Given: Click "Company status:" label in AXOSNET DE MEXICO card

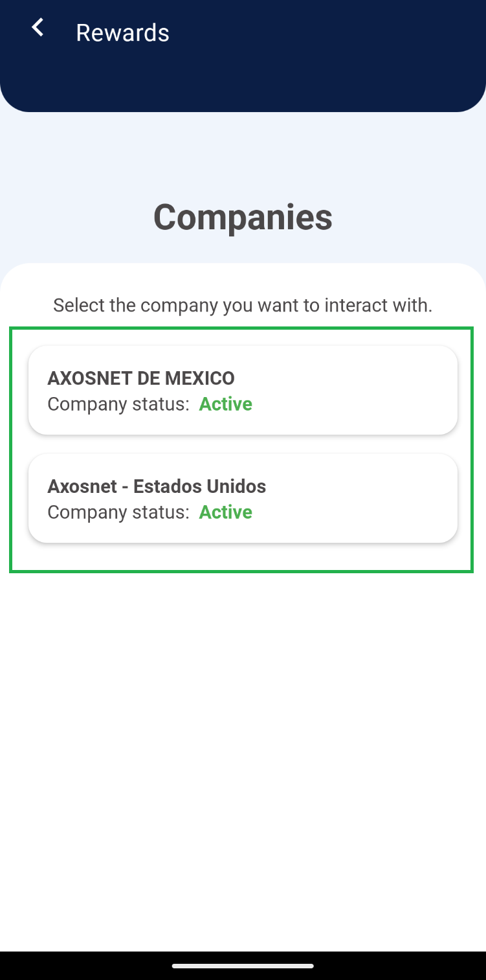Looking at the screenshot, I should point(118,404).
